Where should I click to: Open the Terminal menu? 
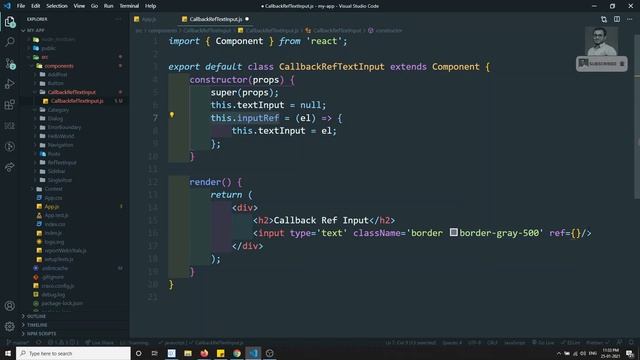pos(129,6)
